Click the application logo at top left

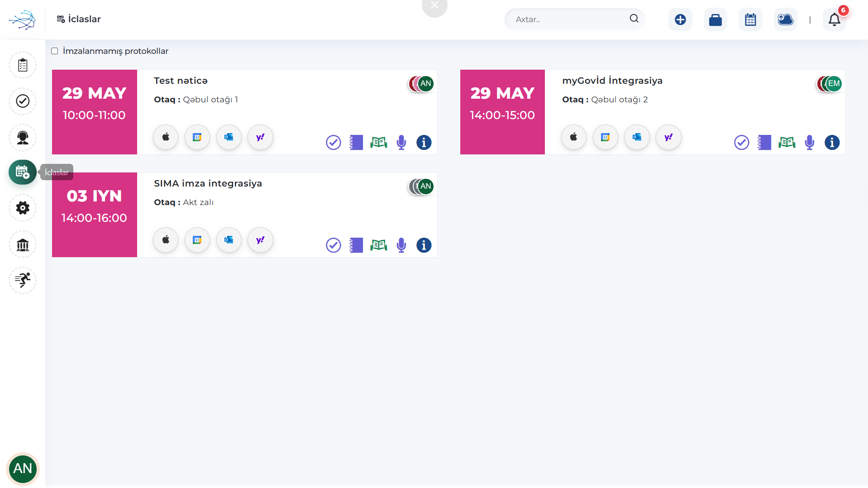(22, 19)
